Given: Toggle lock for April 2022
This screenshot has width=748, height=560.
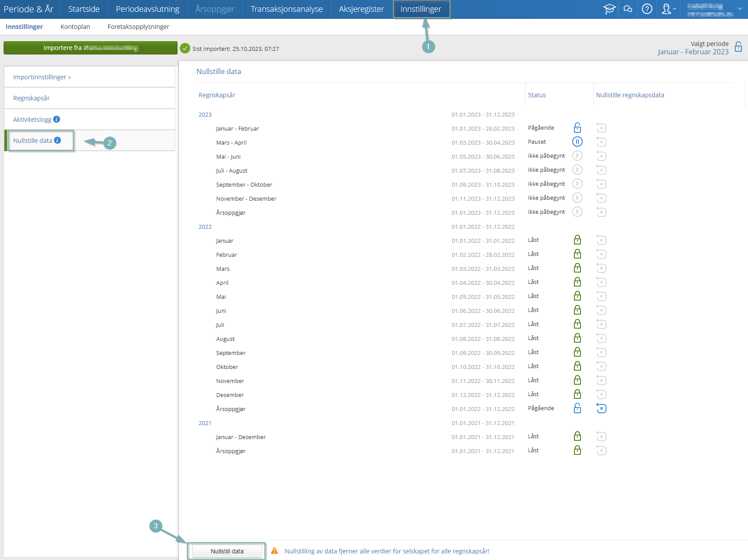Looking at the screenshot, I should tap(577, 282).
